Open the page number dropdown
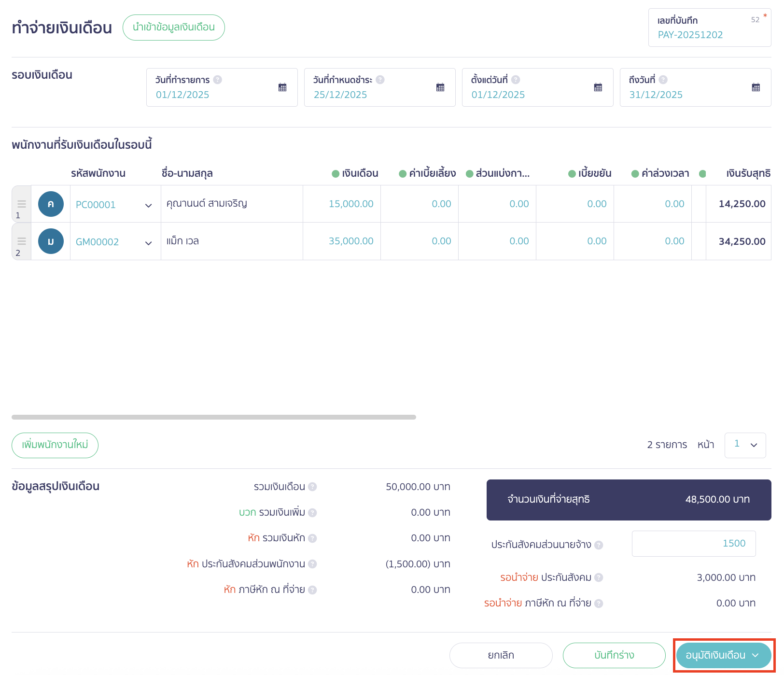784x675 pixels. tap(745, 445)
